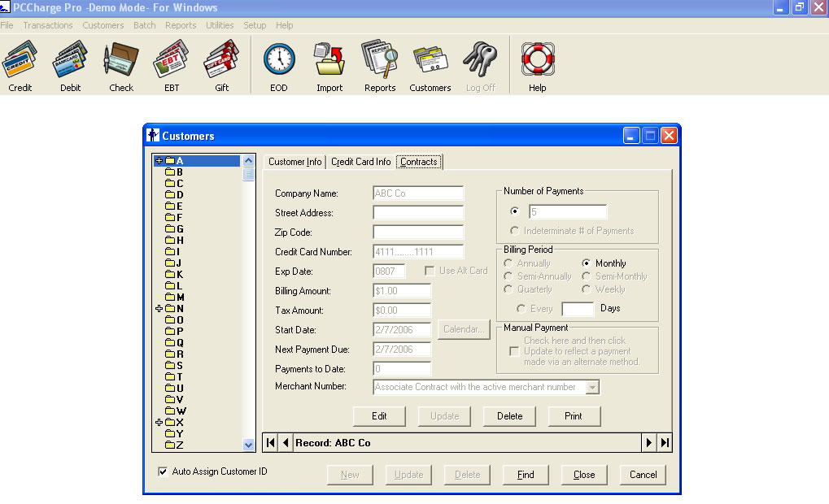Select Annually billing period
The height and width of the screenshot is (504, 829).
pos(508,263)
